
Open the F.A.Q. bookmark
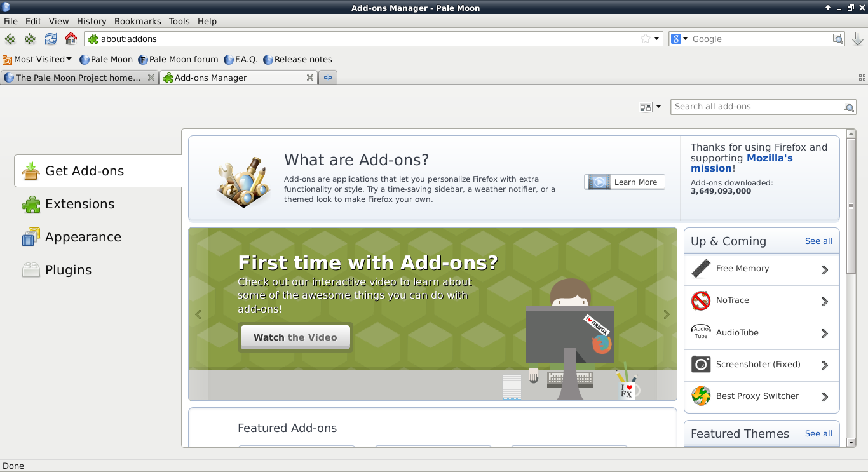point(241,59)
